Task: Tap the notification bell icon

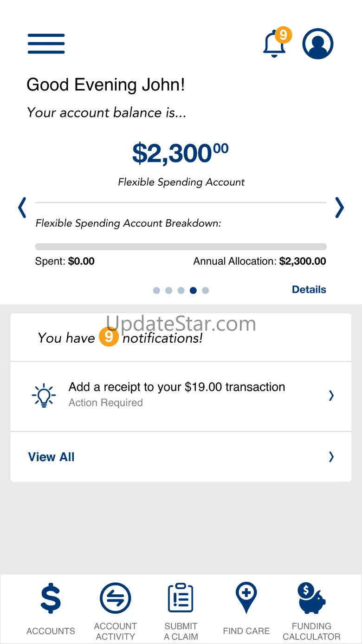Action: (274, 45)
